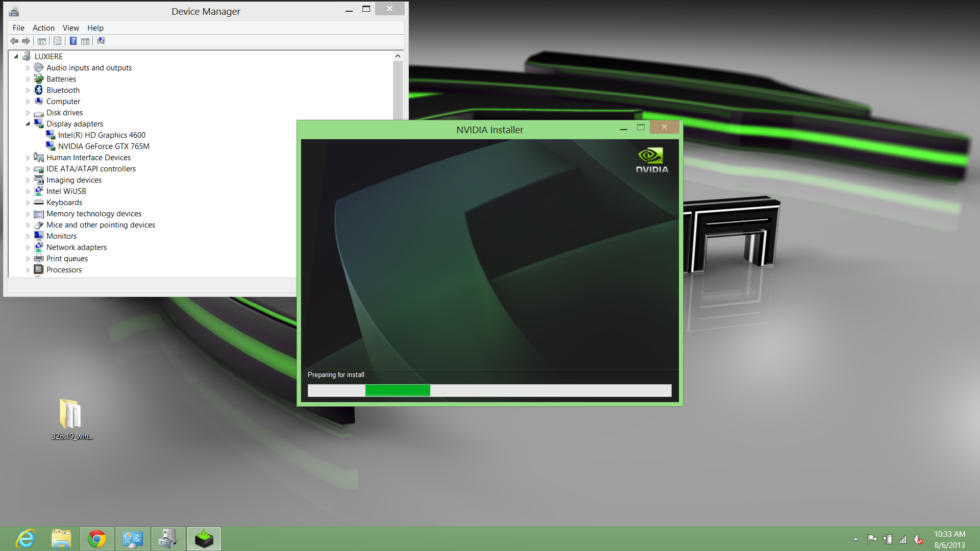
Task: Click the muted volume tray icon
Action: click(x=918, y=539)
